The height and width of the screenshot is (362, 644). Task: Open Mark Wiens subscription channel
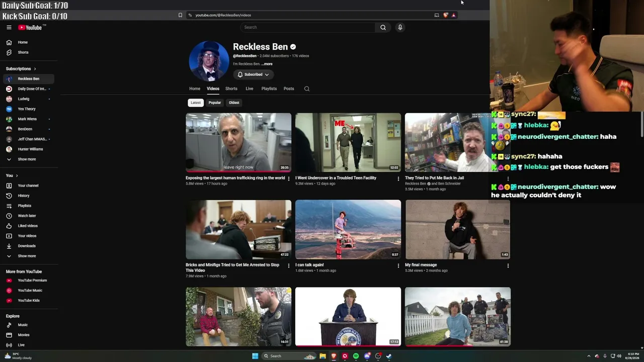coord(28,119)
